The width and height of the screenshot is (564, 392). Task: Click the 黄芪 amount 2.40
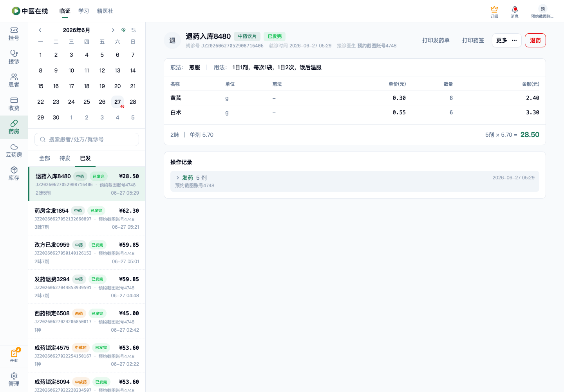tap(533, 98)
